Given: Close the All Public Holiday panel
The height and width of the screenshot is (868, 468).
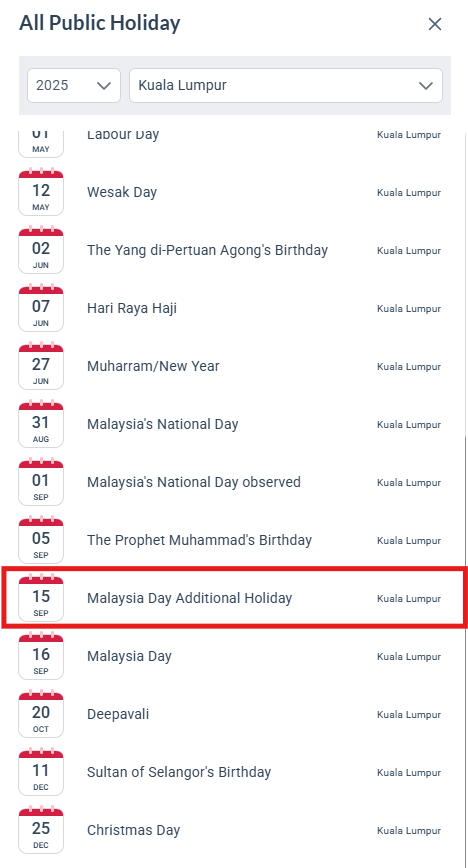Looking at the screenshot, I should [435, 24].
